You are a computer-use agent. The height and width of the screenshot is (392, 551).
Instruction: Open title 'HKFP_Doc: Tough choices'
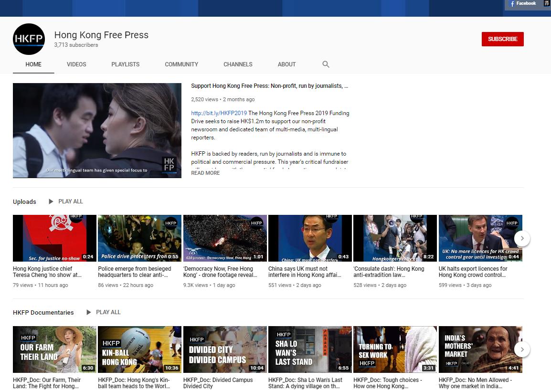coord(388,383)
